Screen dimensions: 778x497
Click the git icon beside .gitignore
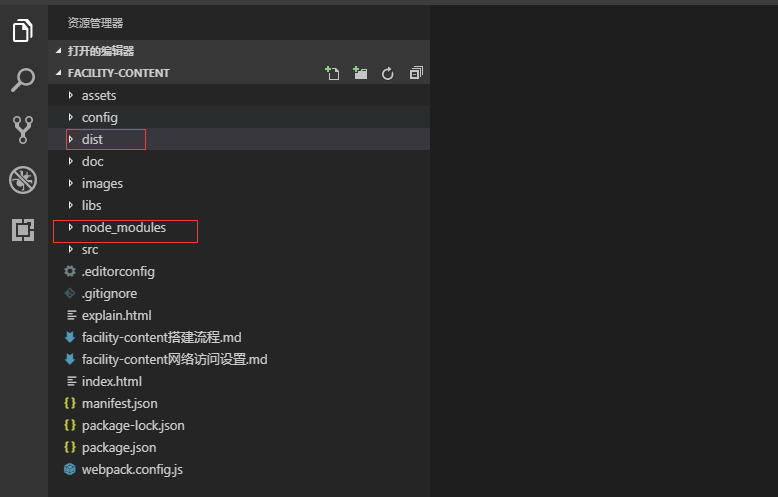pos(70,293)
